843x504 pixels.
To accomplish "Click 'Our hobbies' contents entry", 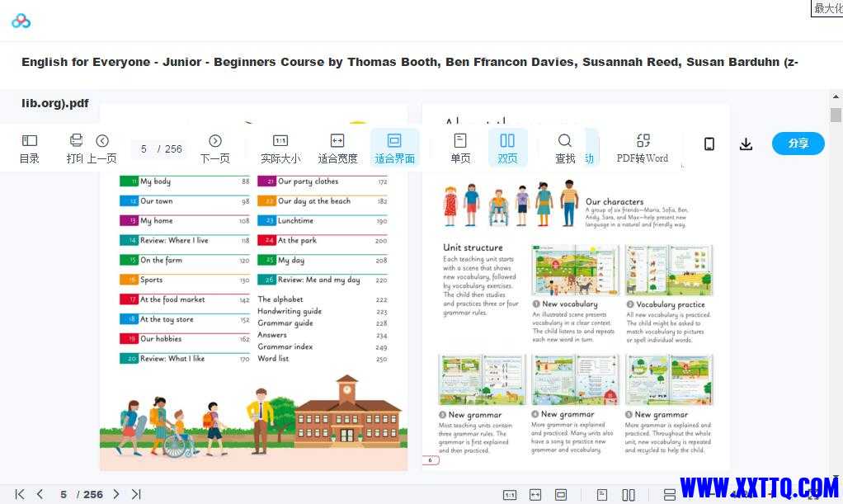I will 185,339.
